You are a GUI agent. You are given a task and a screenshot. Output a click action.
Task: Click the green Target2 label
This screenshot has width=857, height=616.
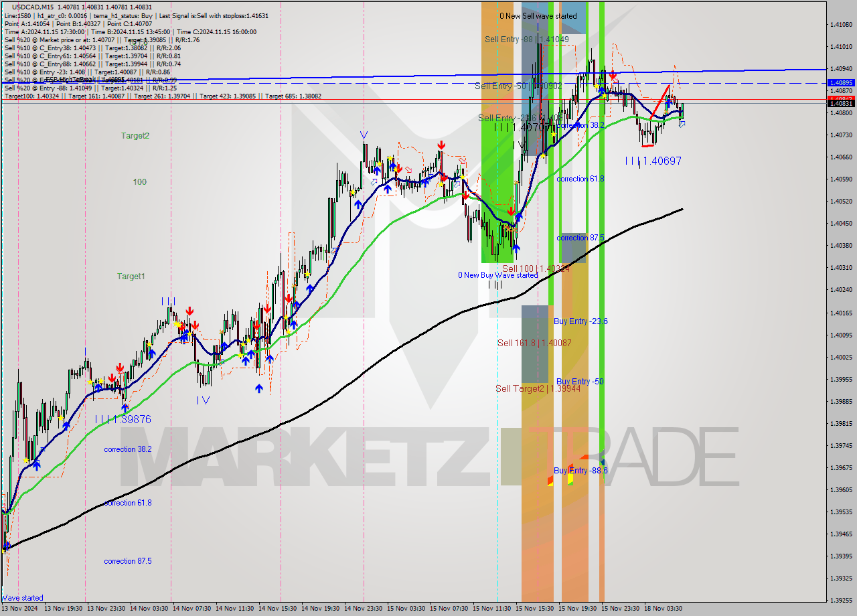135,135
